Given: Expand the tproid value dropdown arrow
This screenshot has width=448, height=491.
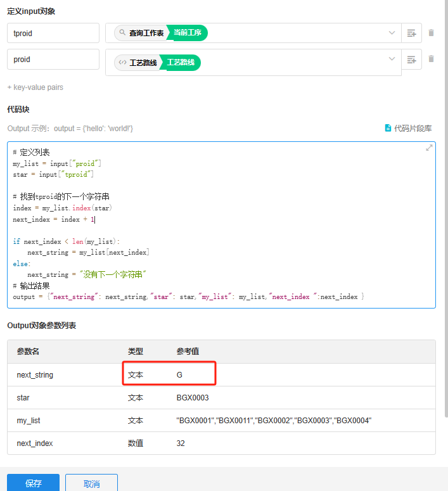Looking at the screenshot, I should [x=392, y=33].
